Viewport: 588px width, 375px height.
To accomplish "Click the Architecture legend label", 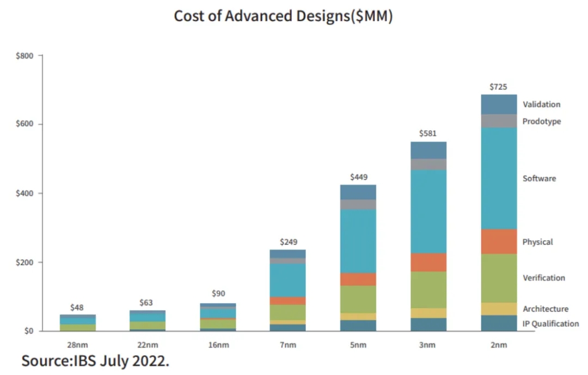I will 545,309.
